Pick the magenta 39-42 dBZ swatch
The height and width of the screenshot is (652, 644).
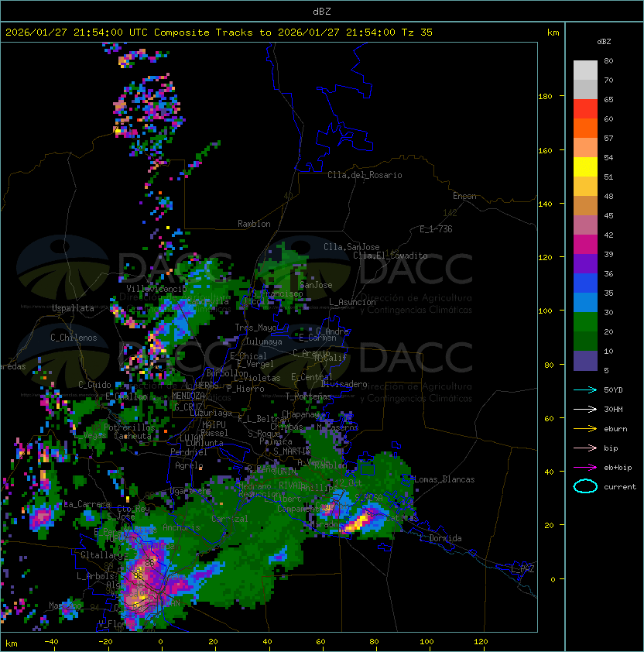[x=585, y=245]
